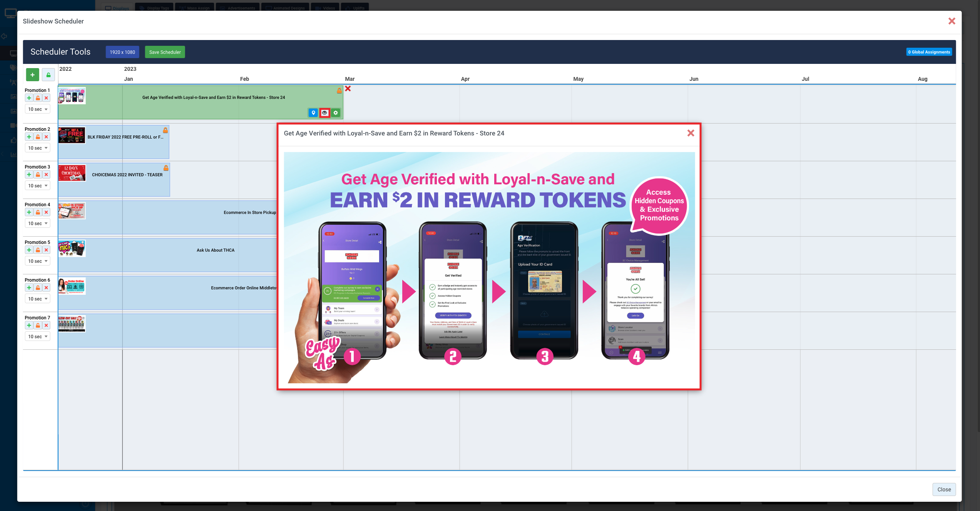The image size is (980, 511).
Task: Open 0 Global Assignments
Action: point(929,52)
